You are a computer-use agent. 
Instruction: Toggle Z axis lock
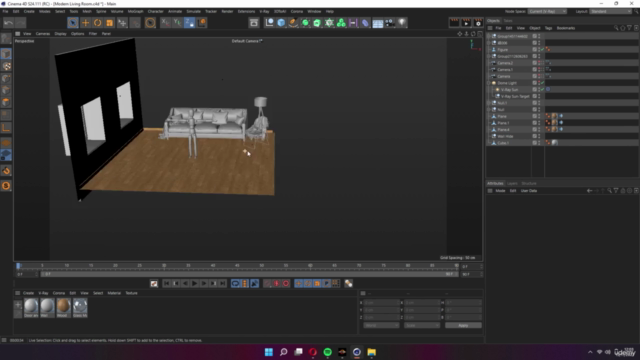coord(189,23)
